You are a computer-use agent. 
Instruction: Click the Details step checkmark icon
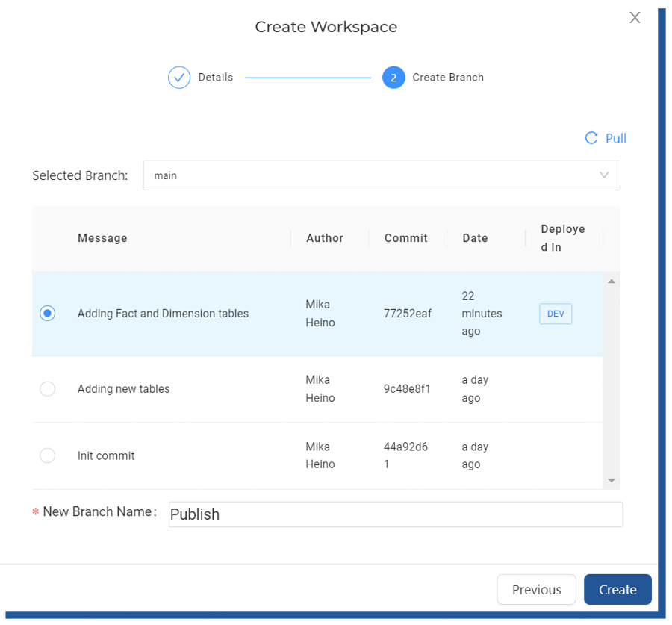point(179,78)
